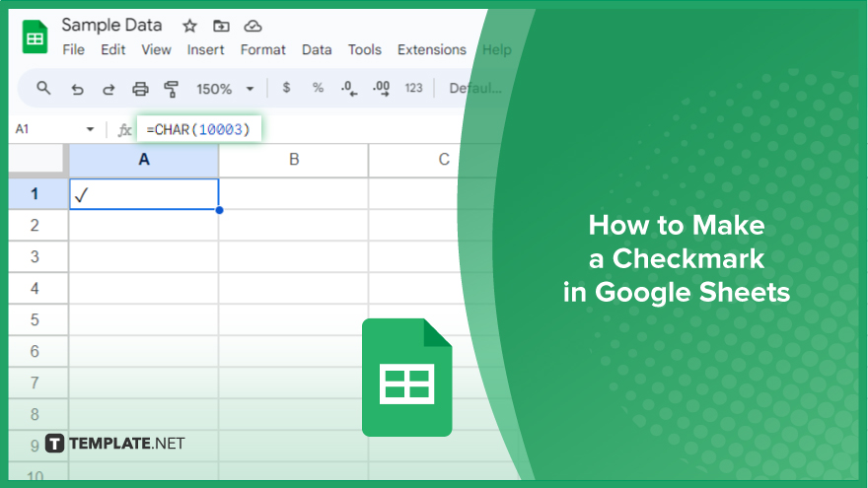Undo the last action
868x488 pixels.
(x=77, y=89)
